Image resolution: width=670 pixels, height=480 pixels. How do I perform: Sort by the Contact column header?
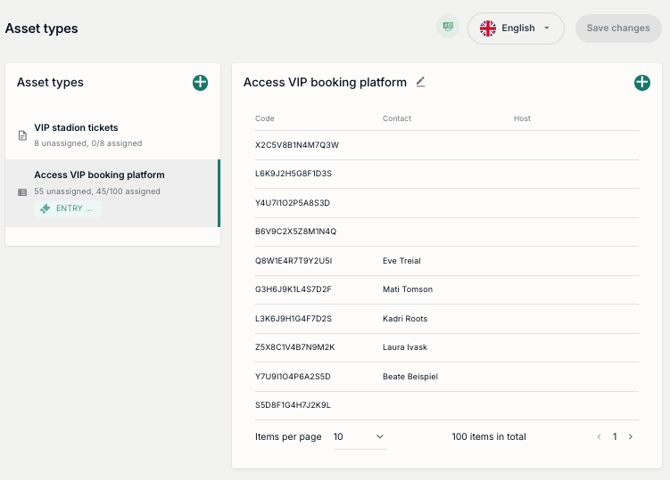pos(397,118)
